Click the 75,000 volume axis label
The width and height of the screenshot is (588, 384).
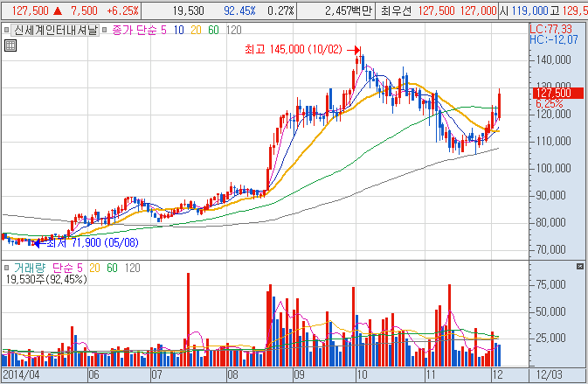pos(551,284)
